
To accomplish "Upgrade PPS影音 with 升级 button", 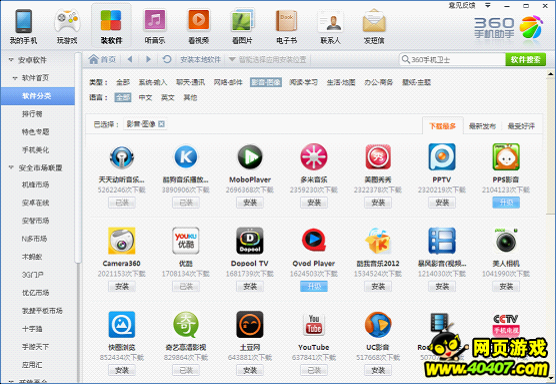I will pyautogui.click(x=506, y=203).
